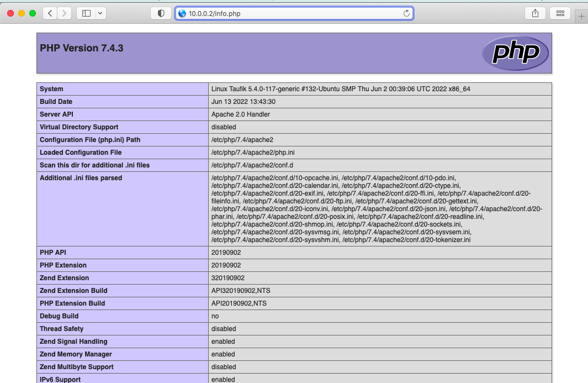Select the /etc/php/7.4/apache2/php.ini value
Image resolution: width=588 pixels, height=383 pixels.
coord(253,153)
